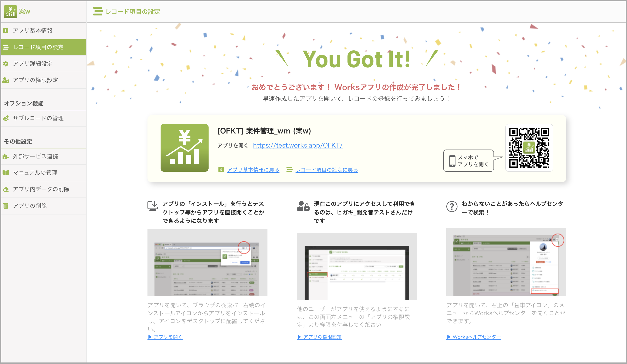Click list icon beside レコード項目の設定に戻る
627x364 pixels.
[x=289, y=170]
